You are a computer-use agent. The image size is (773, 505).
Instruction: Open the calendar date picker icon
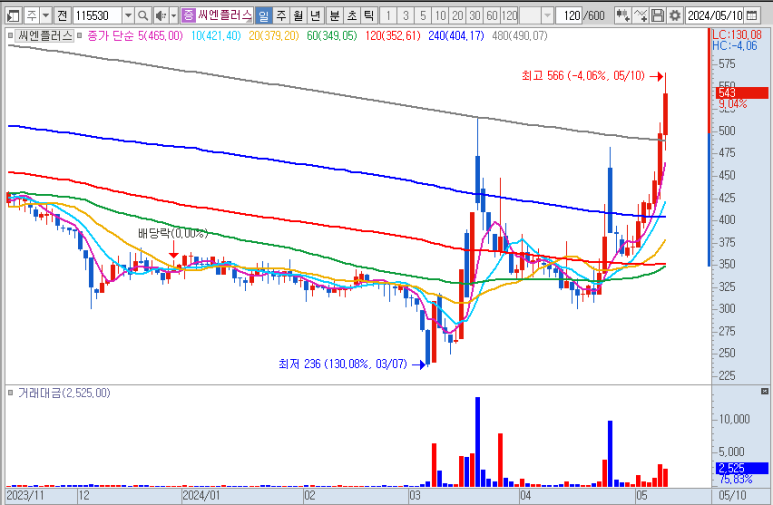(x=751, y=16)
